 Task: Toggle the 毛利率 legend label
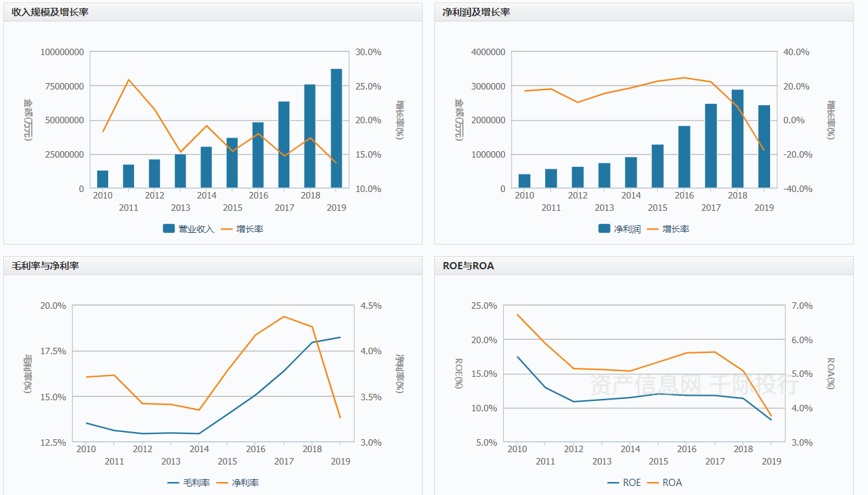[196, 483]
